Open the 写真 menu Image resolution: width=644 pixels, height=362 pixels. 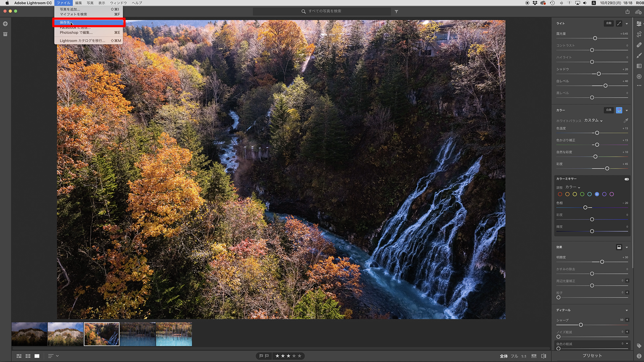tap(90, 3)
